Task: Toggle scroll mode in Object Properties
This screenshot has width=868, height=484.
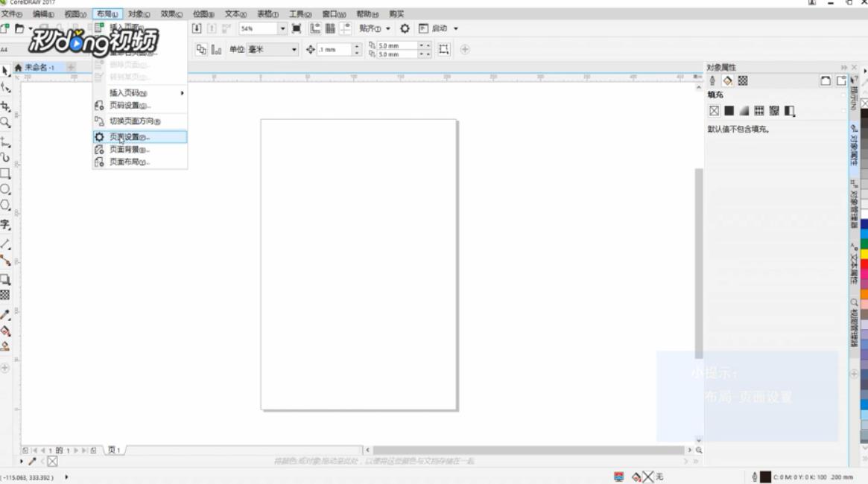Action: point(826,80)
